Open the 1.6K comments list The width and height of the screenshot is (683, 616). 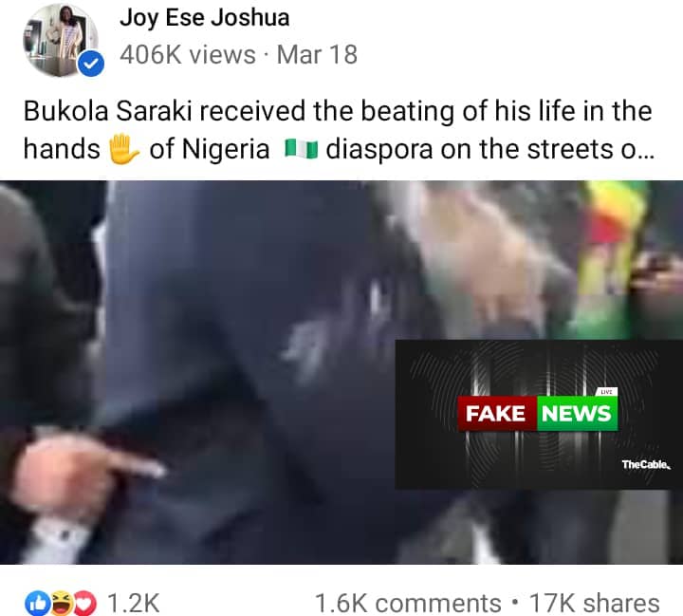[x=408, y=604]
